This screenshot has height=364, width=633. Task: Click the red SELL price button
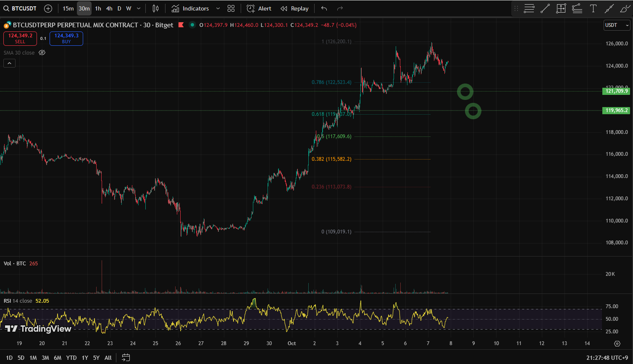click(20, 39)
